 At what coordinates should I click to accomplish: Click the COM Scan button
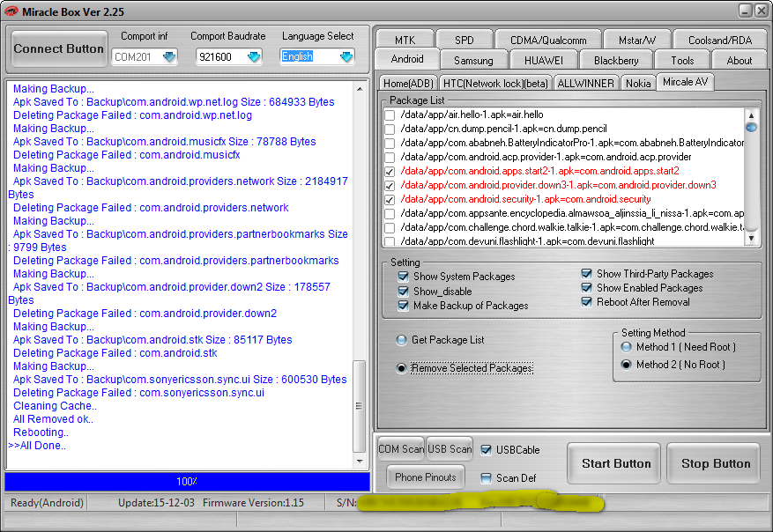[401, 448]
